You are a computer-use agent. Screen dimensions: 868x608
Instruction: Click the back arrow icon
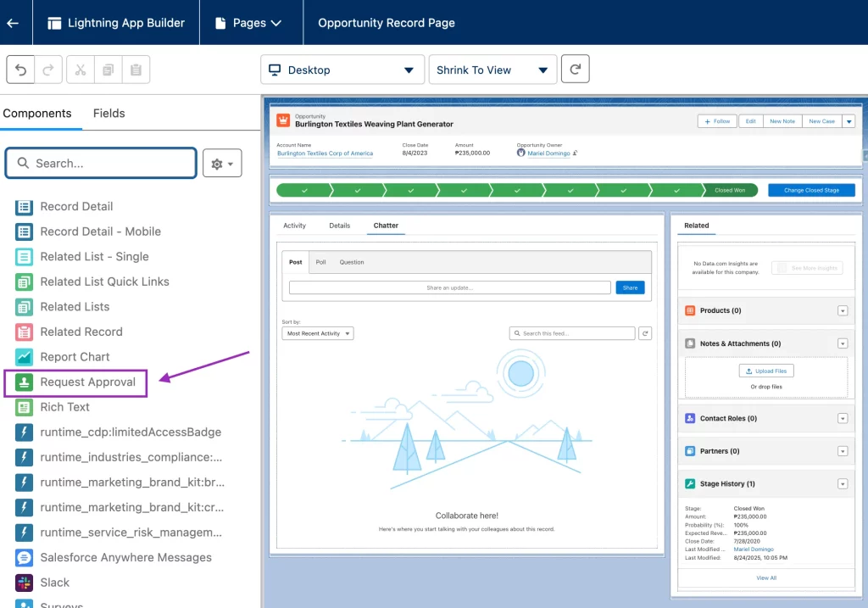[x=13, y=23]
